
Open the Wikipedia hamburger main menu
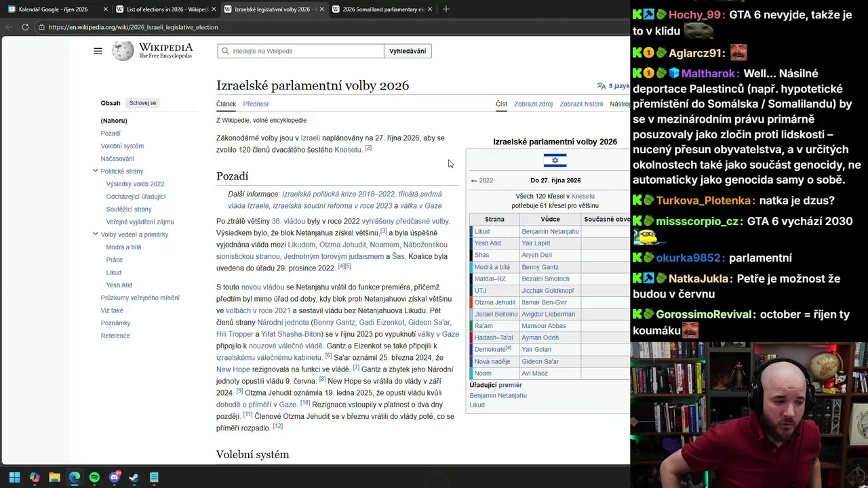click(98, 51)
